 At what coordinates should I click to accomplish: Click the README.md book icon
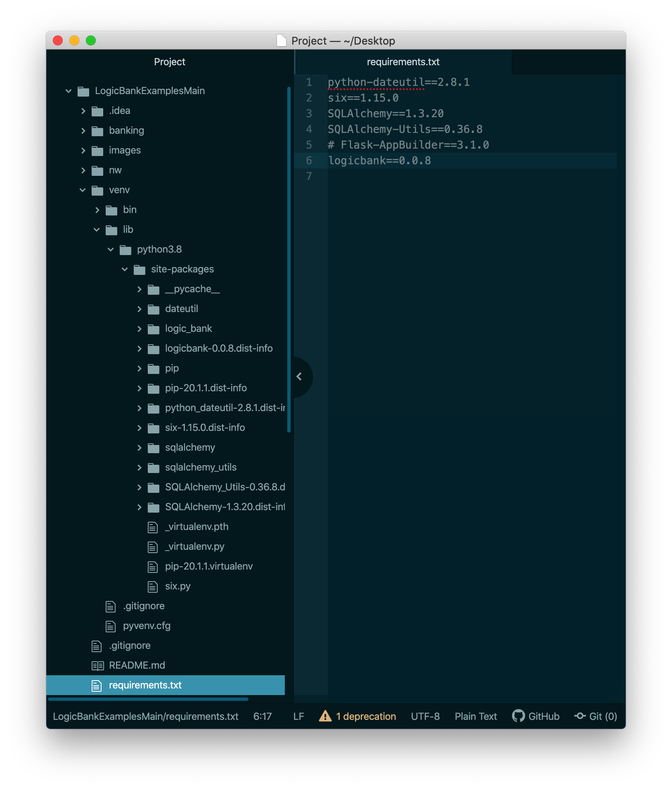[x=97, y=665]
